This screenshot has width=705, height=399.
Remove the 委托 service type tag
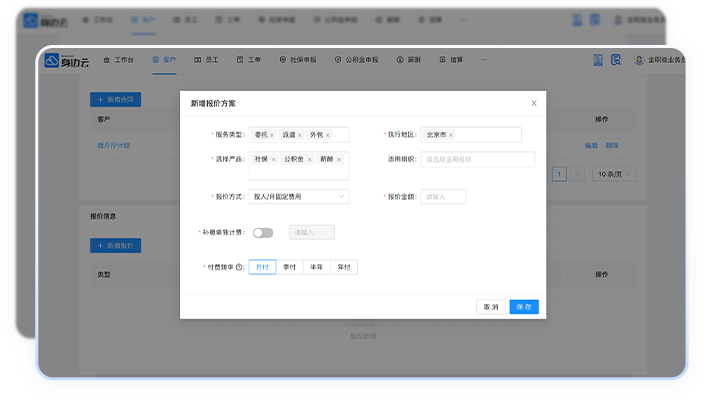pos(272,135)
